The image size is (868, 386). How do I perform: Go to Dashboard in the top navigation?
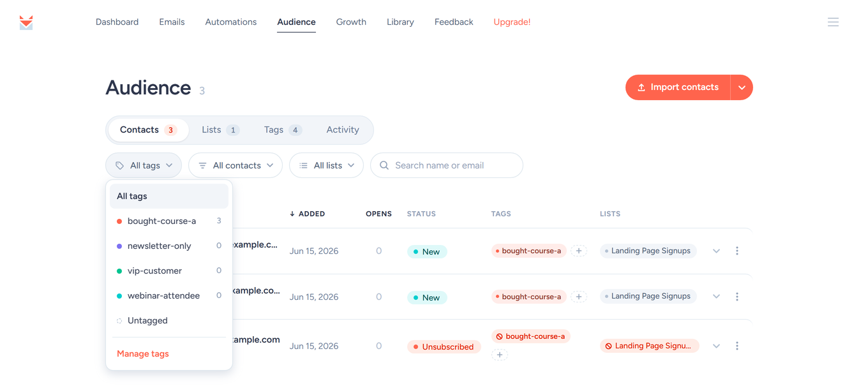[117, 22]
